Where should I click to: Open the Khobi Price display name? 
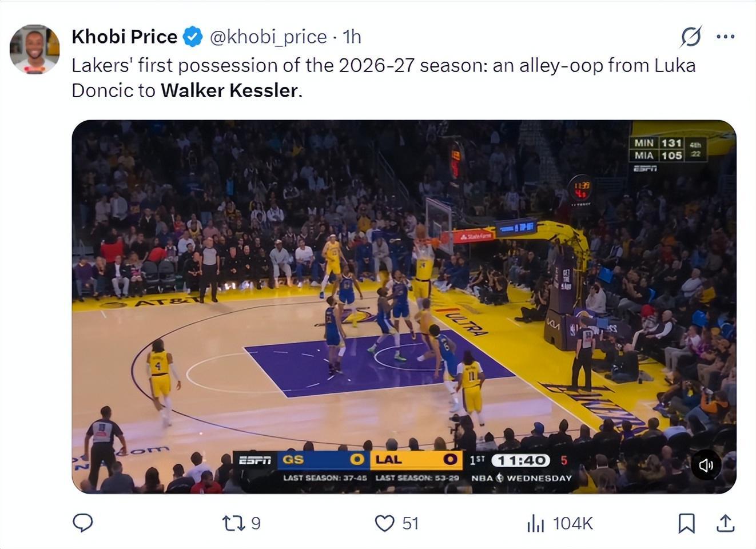tap(124, 37)
